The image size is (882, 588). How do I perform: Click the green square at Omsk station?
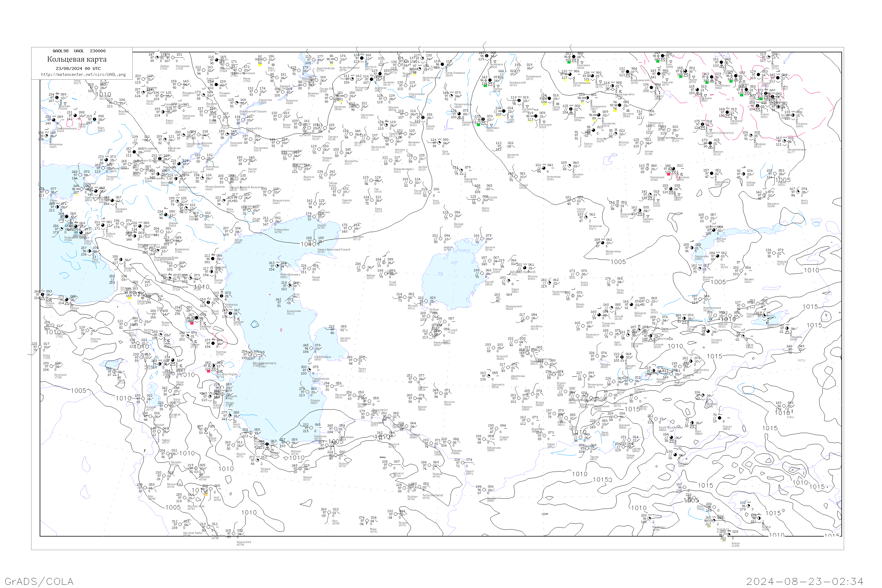pos(658,61)
